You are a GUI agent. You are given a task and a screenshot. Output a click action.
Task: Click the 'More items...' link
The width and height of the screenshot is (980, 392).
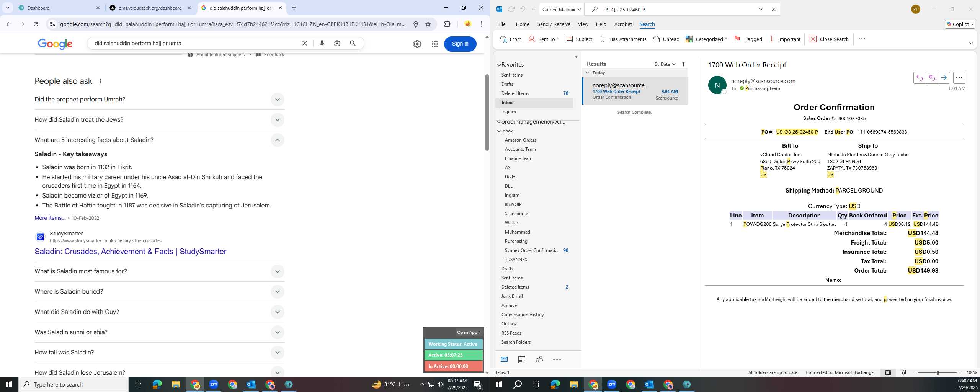(50, 218)
